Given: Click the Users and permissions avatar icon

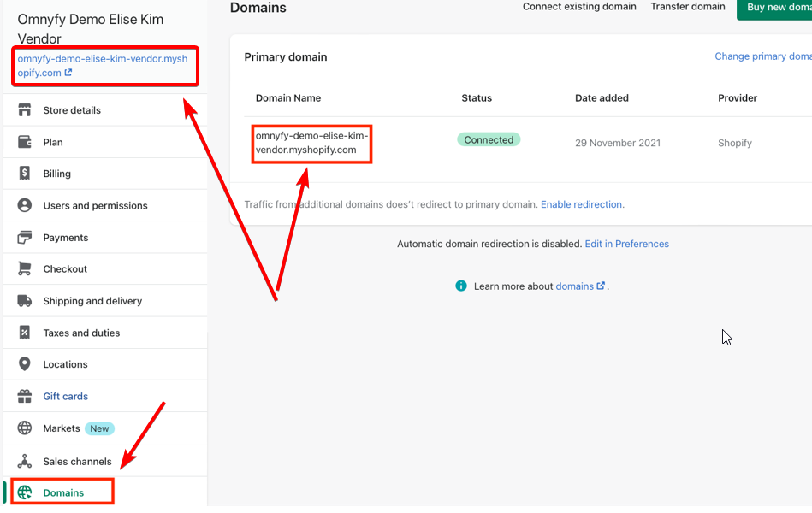Looking at the screenshot, I should [x=24, y=205].
